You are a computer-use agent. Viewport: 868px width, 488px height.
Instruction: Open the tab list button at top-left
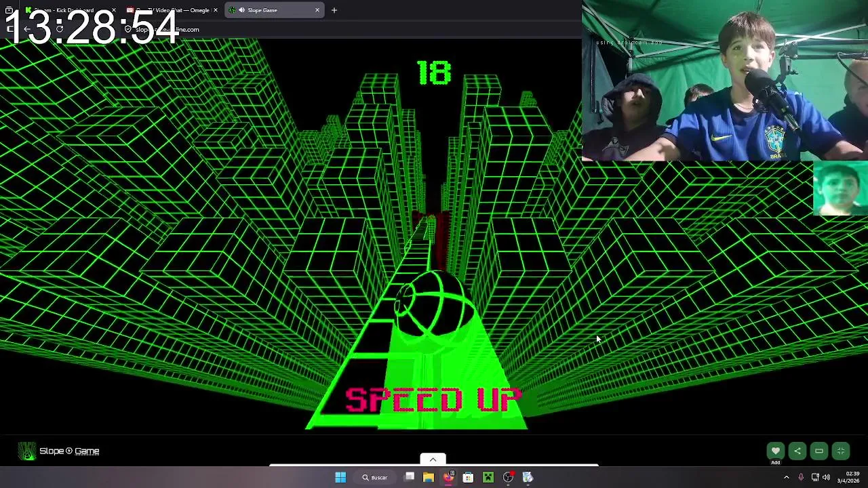click(9, 10)
